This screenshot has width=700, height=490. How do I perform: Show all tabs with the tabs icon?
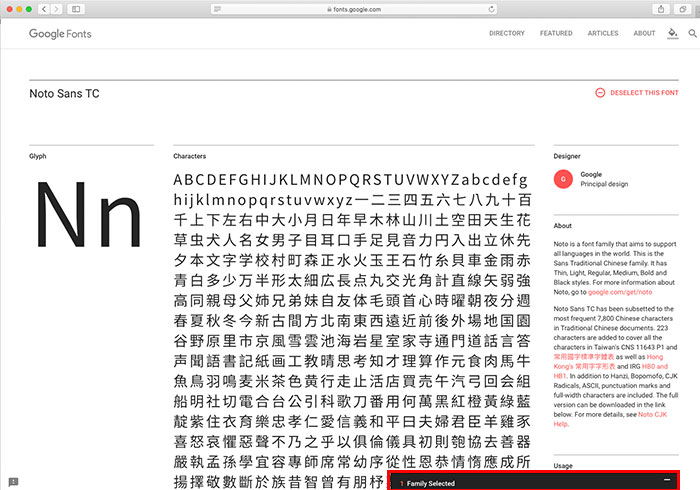point(682,9)
